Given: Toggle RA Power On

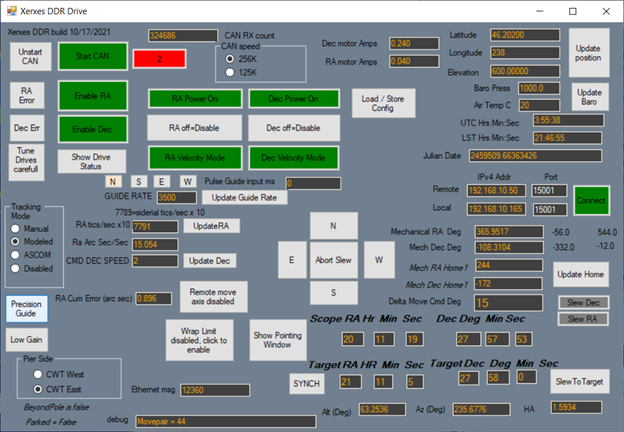Looking at the screenshot, I should pyautogui.click(x=195, y=99).
